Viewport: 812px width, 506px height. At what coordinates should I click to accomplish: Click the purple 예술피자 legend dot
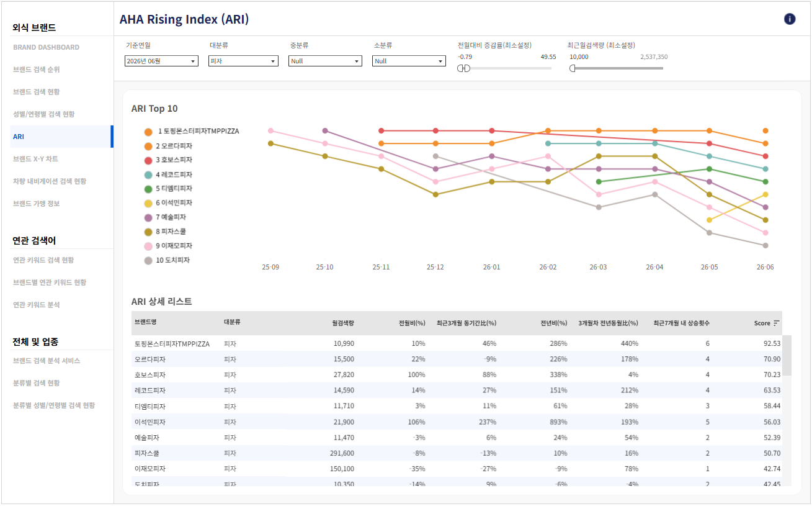148,218
